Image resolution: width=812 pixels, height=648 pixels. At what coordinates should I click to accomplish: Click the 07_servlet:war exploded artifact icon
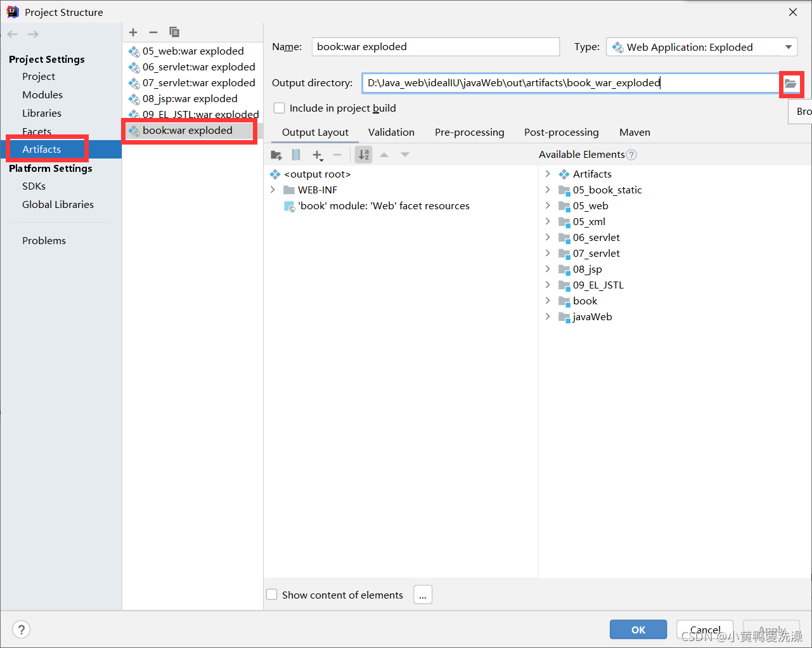click(x=134, y=83)
